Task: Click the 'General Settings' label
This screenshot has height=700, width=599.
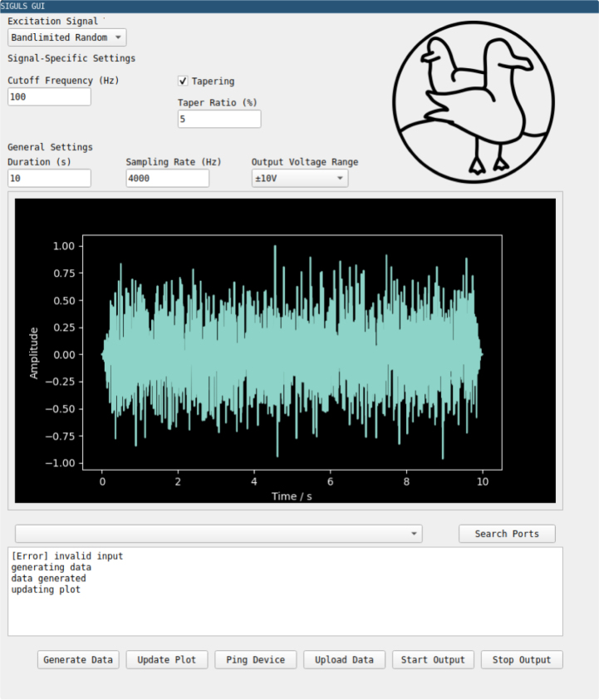Action: click(50, 147)
